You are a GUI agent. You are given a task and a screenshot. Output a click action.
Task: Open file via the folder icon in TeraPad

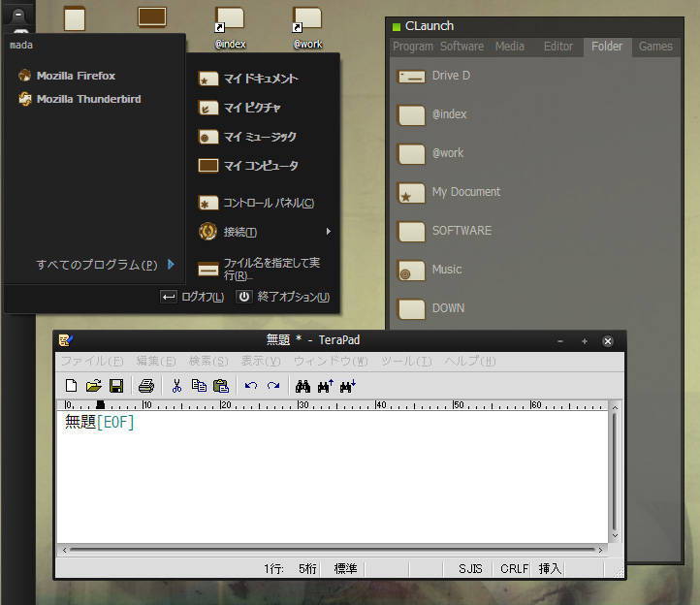click(94, 386)
